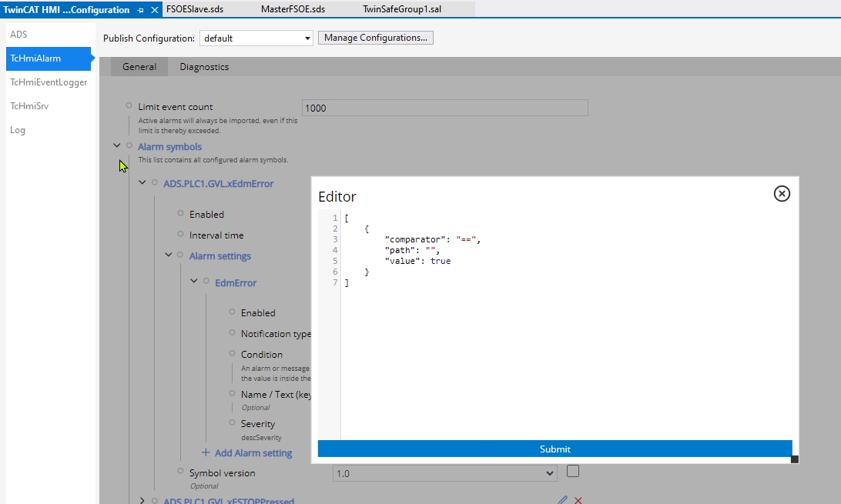Click the Symbol version label
The image size is (841, 504).
click(x=222, y=473)
